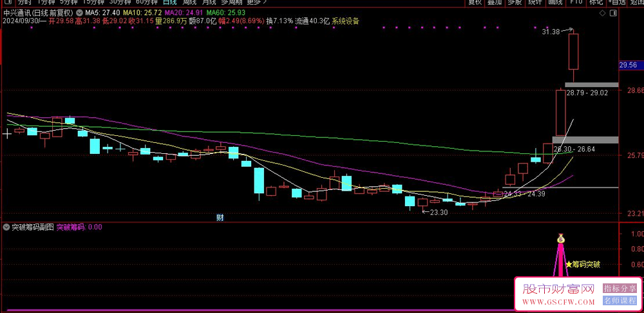Click the 24.33 - 24.39 gap label

[524, 194]
